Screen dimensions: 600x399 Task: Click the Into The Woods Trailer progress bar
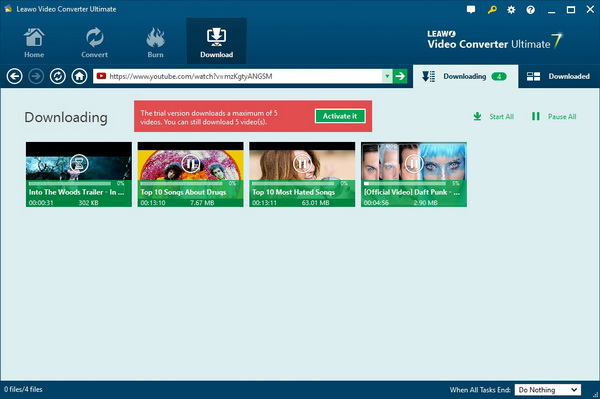click(x=70, y=184)
